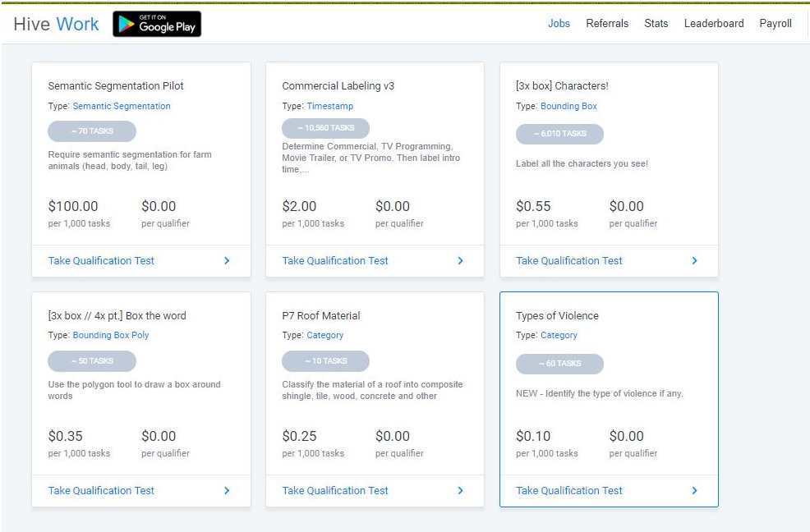Open the Leaderboard page
Viewport: 810px width, 532px height.
point(714,24)
